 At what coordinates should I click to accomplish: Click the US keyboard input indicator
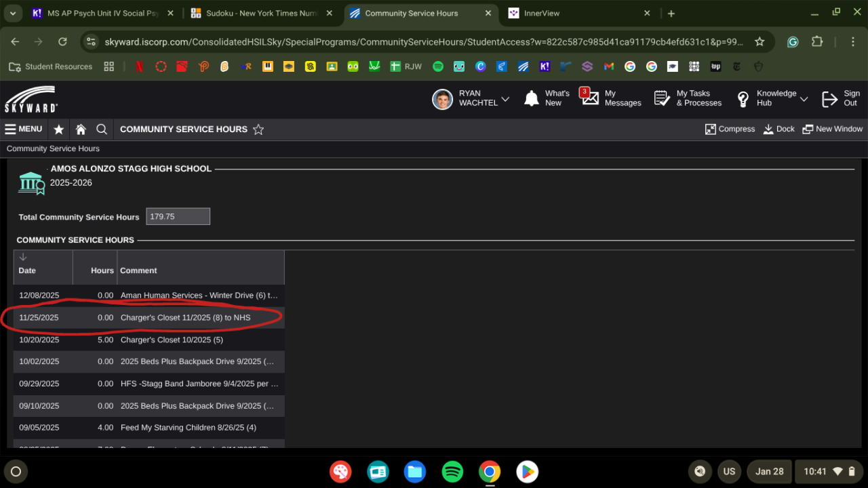tap(729, 472)
